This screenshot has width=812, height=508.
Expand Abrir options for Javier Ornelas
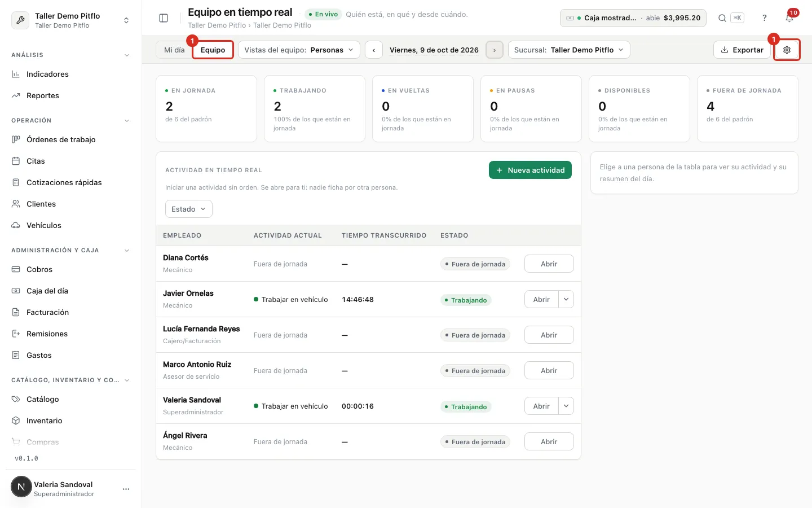[x=566, y=299]
